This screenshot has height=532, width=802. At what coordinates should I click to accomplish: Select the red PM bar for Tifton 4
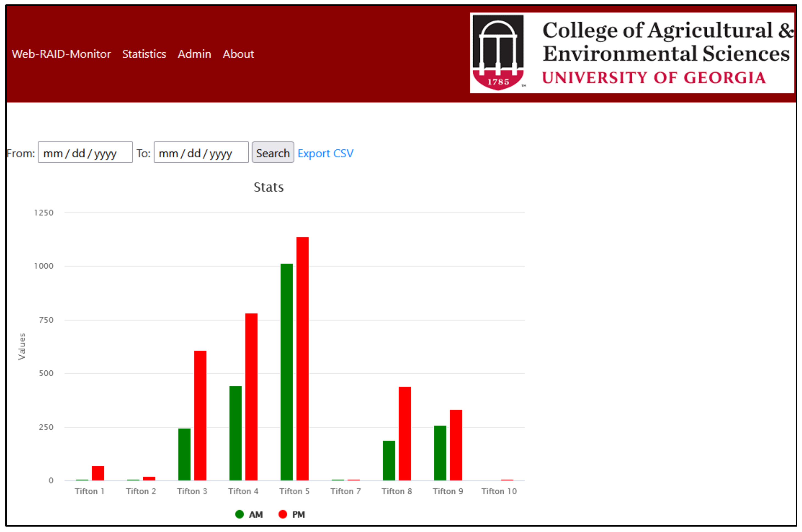pos(251,397)
